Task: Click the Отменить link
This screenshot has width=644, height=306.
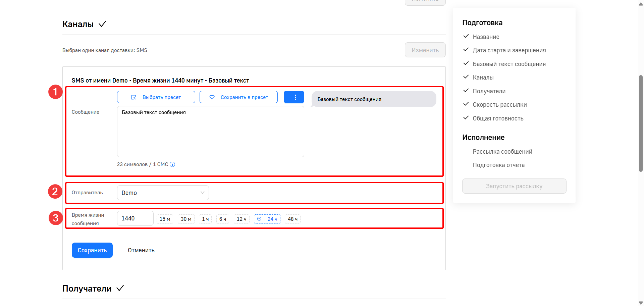Action: click(141, 250)
